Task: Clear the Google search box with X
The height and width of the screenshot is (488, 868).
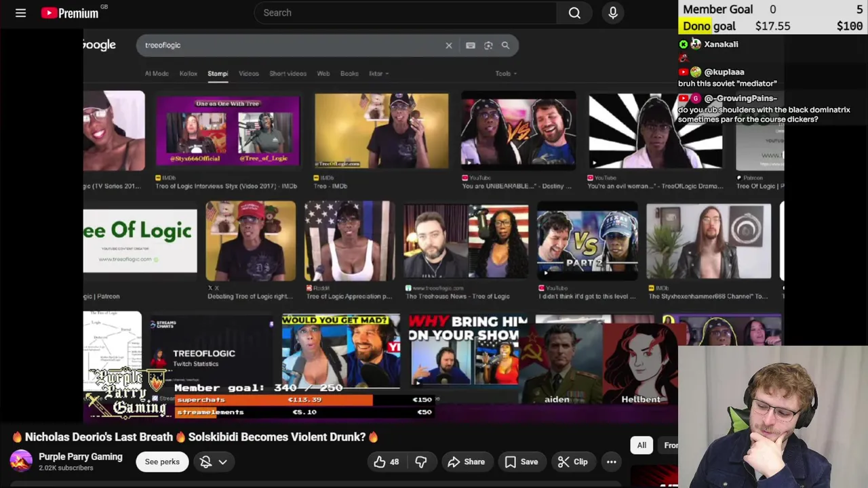Action: (448, 45)
